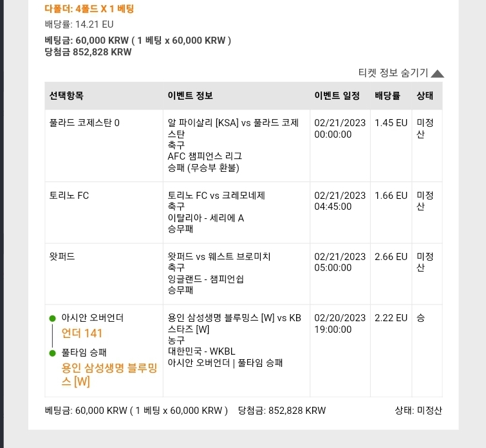Select the orange 용인 삼성생명 블루밍스 [W] pick

pyautogui.click(x=109, y=374)
